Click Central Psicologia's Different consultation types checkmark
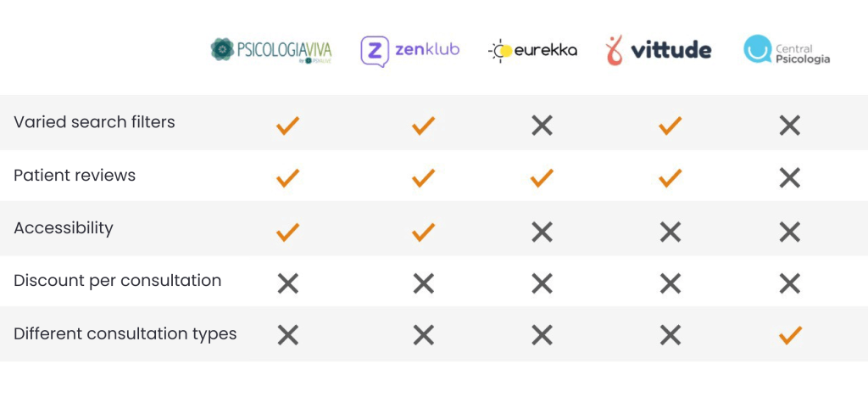The height and width of the screenshot is (403, 868). click(x=790, y=335)
